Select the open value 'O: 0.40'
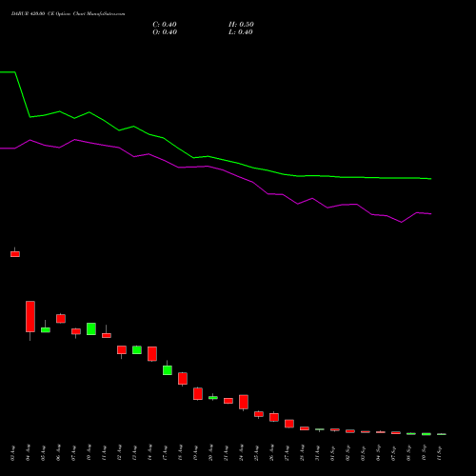The image size is (476, 476). [165, 32]
